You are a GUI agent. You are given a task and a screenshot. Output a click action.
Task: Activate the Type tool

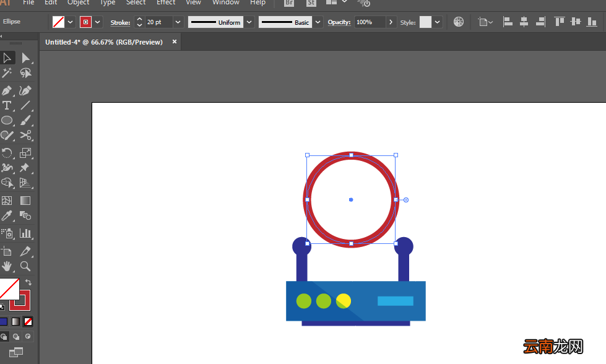7,105
